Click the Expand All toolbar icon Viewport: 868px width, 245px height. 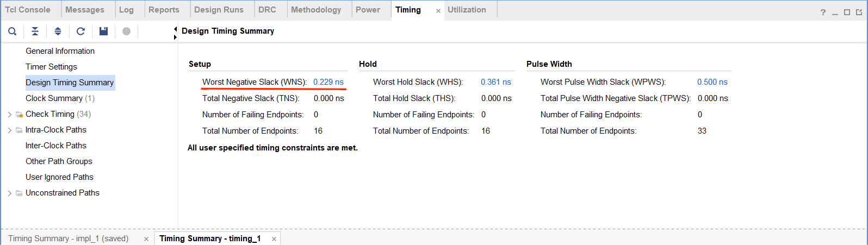(58, 32)
